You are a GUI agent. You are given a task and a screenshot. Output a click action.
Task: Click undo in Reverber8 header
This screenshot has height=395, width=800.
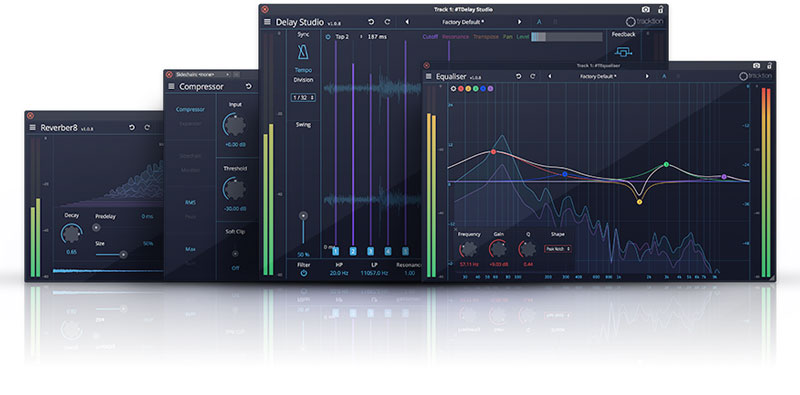point(132,127)
